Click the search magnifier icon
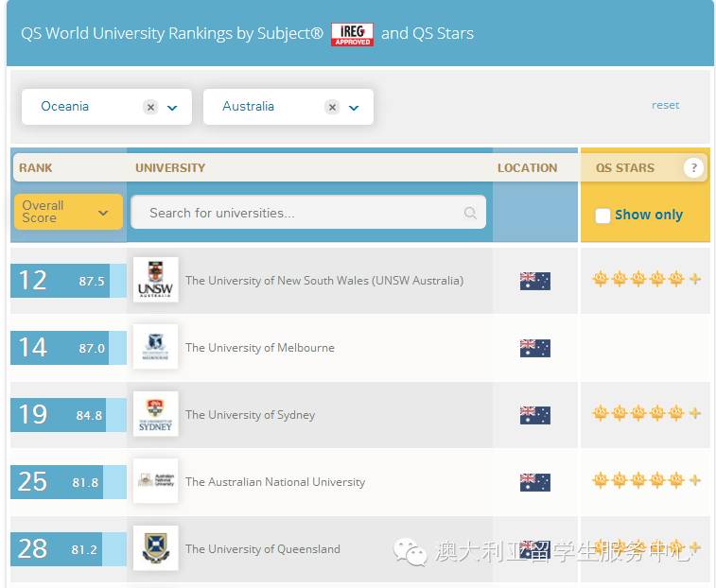This screenshot has height=588, width=716. click(x=470, y=213)
